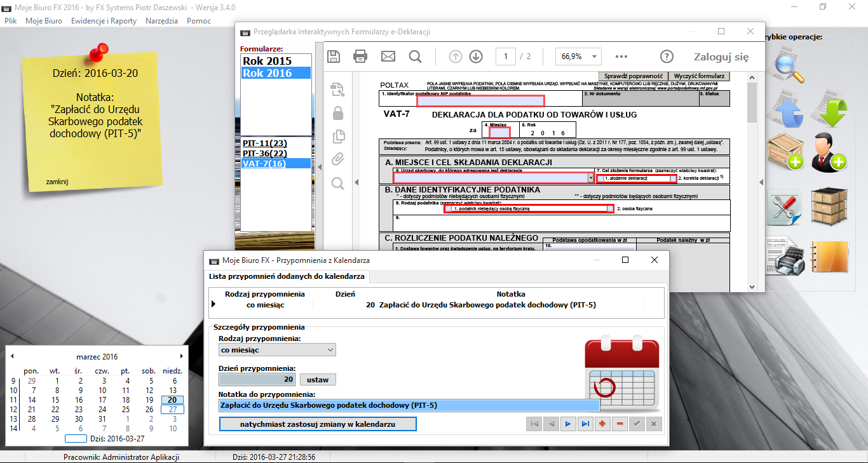Open the more options ellipsis in the viewer toolbar
The image size is (868, 463).
[x=621, y=57]
